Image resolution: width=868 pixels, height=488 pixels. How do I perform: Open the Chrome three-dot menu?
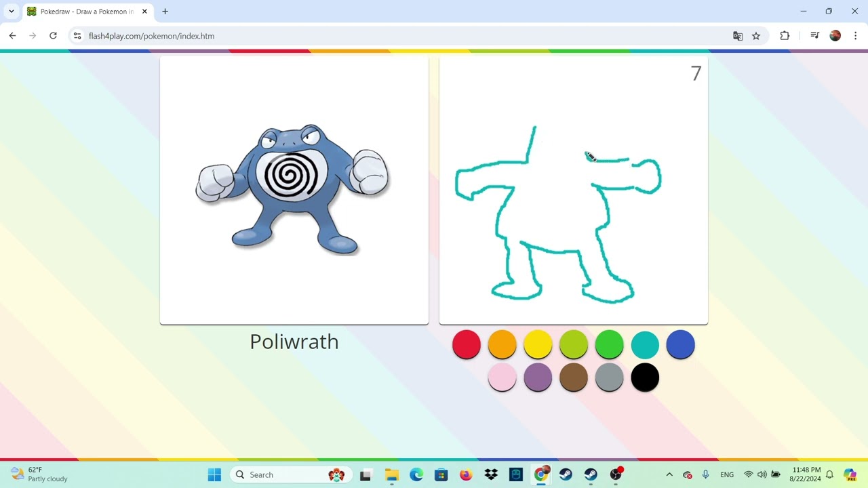856,36
